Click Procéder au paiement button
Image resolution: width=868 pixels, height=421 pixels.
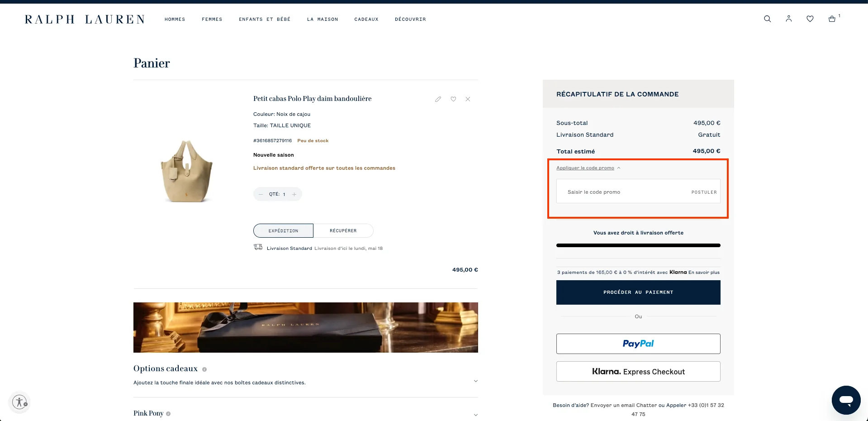638,292
